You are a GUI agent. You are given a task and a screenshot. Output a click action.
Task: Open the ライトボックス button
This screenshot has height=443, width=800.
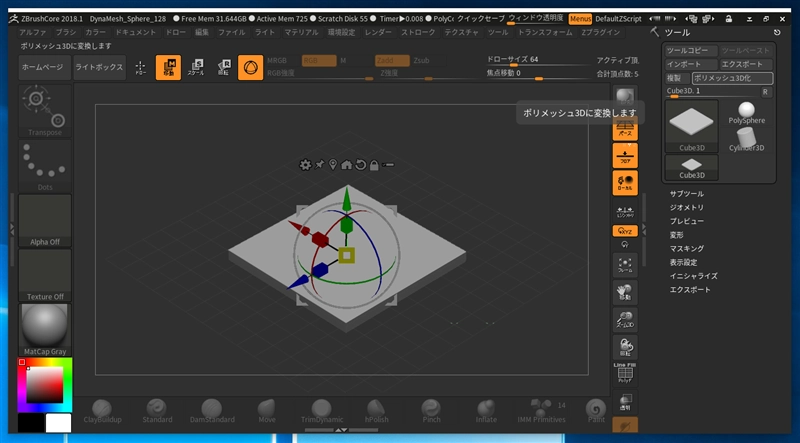point(99,67)
